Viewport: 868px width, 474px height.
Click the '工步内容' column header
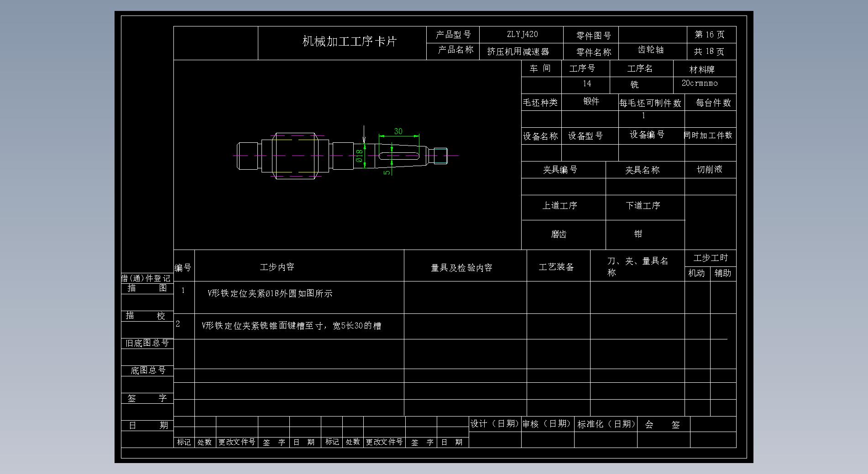tap(277, 267)
